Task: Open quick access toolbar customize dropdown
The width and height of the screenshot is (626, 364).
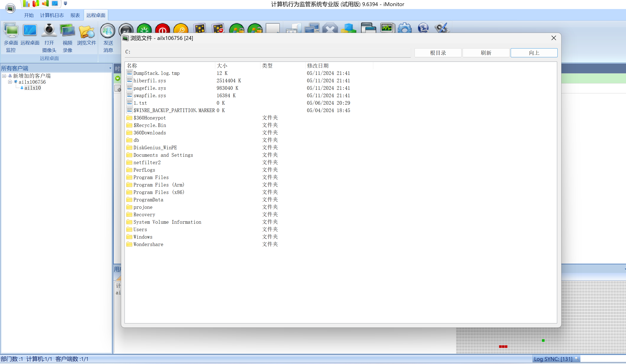Action: [65, 4]
